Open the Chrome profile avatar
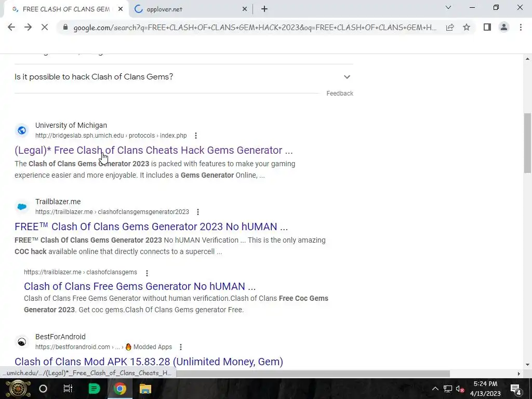 504,27
